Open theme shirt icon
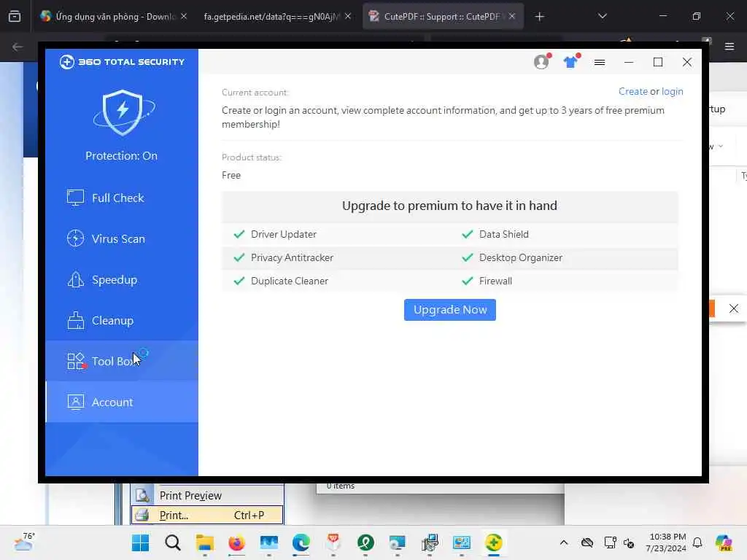 (x=570, y=62)
